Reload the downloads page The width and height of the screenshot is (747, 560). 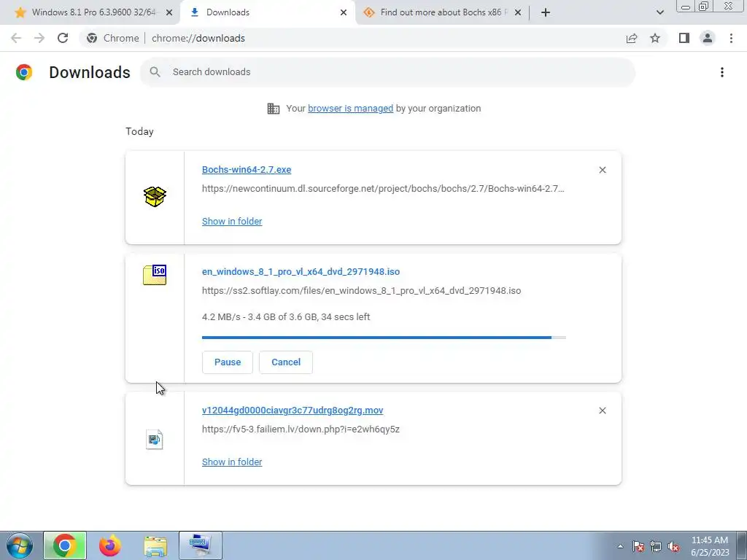coord(63,38)
